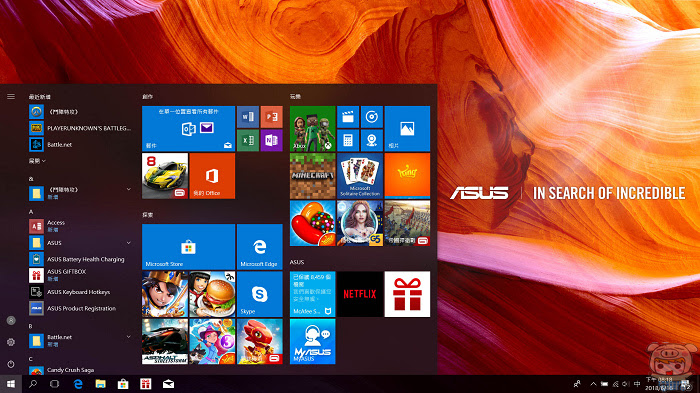Open ASUS GIFTBOX in the app list

pos(80,275)
